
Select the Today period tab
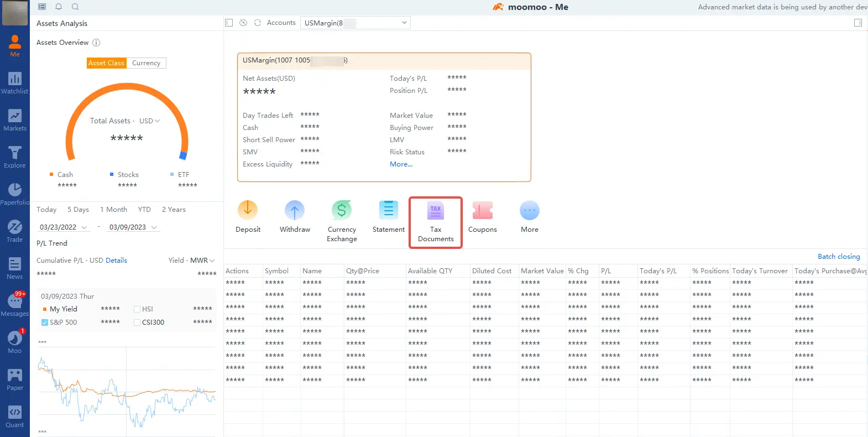tap(46, 210)
